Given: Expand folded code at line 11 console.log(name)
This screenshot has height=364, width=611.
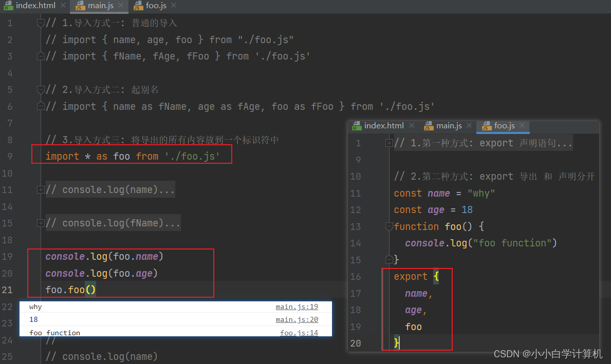Looking at the screenshot, I should (x=41, y=189).
